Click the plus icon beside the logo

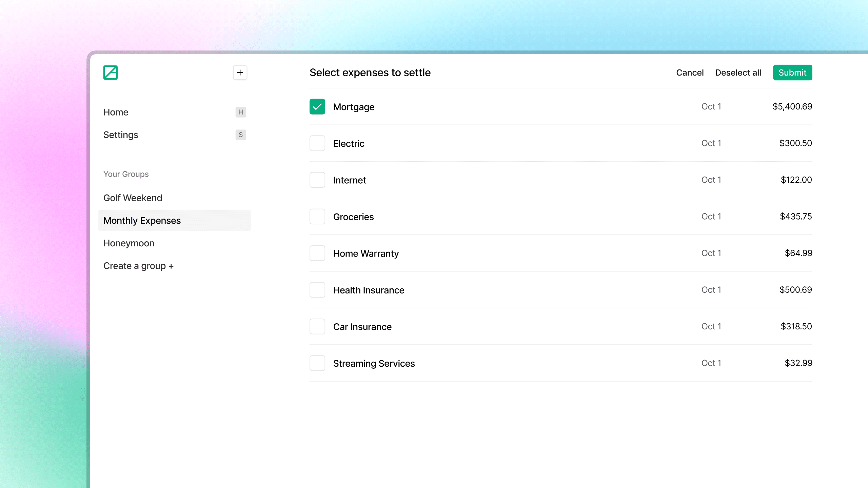pos(240,73)
